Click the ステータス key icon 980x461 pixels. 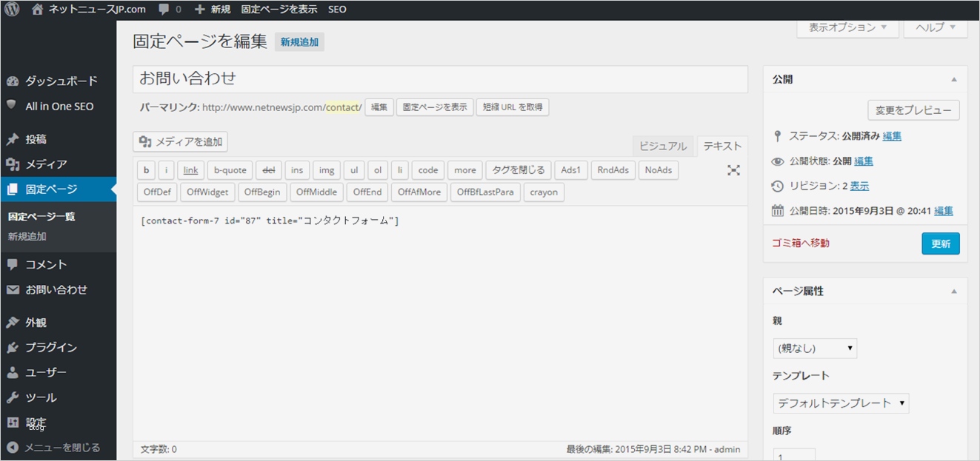(777, 136)
